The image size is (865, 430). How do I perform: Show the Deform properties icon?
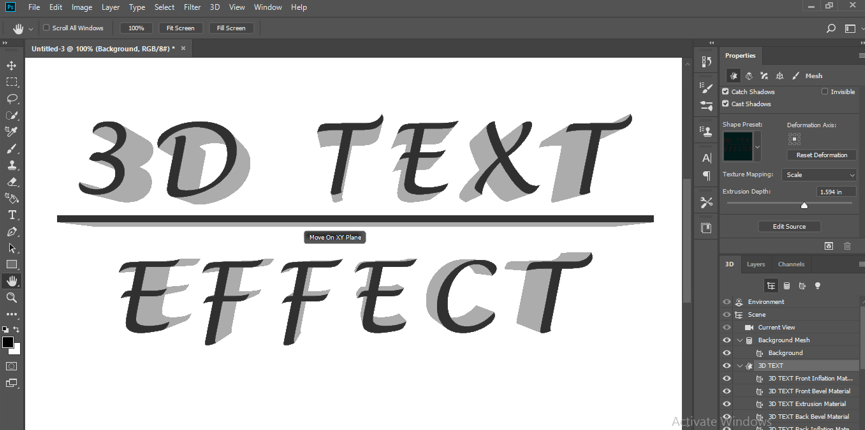(x=749, y=76)
